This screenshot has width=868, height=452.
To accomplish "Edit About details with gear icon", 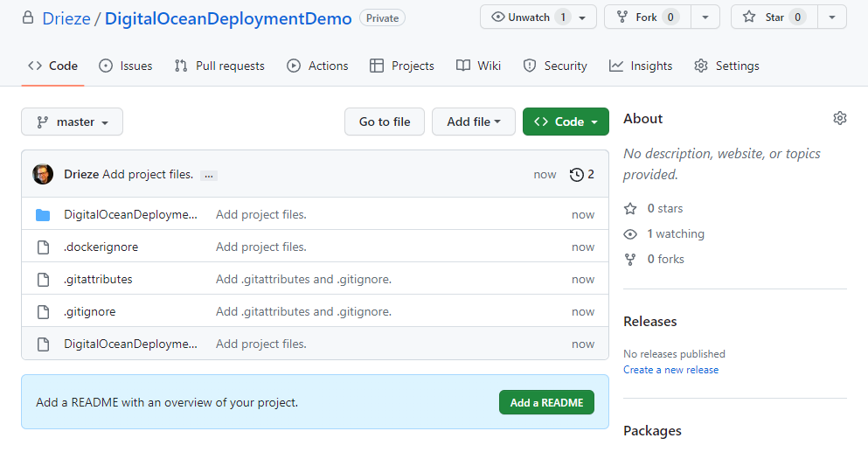I will 840,118.
